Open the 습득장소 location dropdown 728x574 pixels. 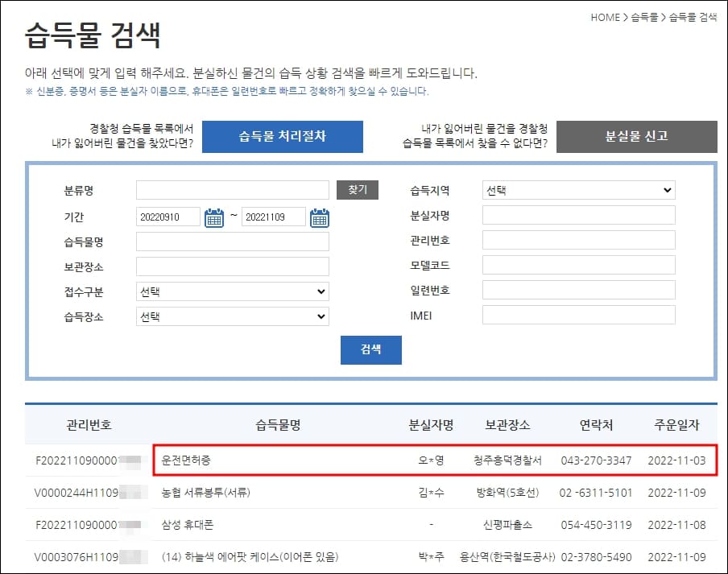point(232,316)
